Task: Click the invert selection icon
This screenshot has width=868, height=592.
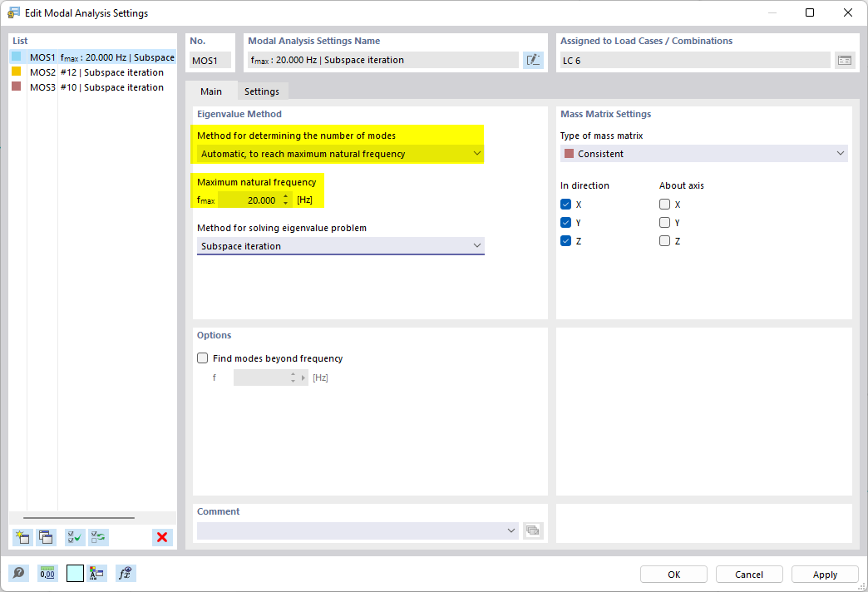Action: [99, 537]
